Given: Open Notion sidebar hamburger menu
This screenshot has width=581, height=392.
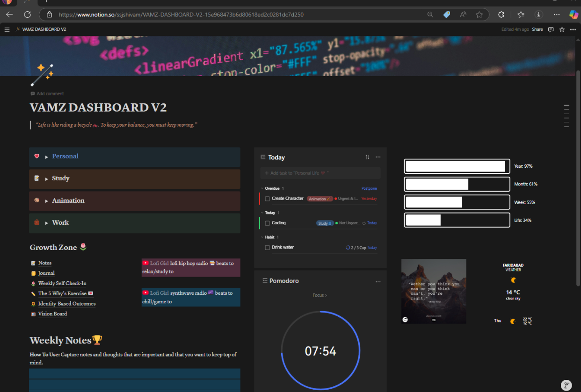Looking at the screenshot, I should [7, 29].
